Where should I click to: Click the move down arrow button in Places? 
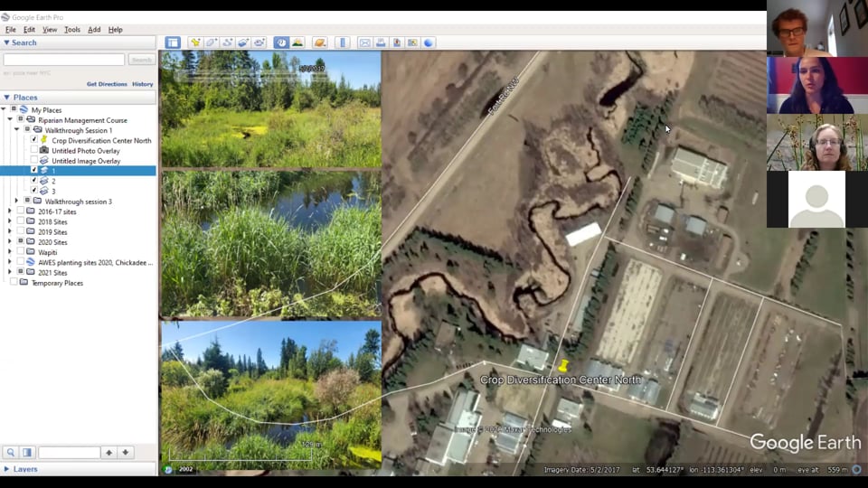tap(126, 453)
